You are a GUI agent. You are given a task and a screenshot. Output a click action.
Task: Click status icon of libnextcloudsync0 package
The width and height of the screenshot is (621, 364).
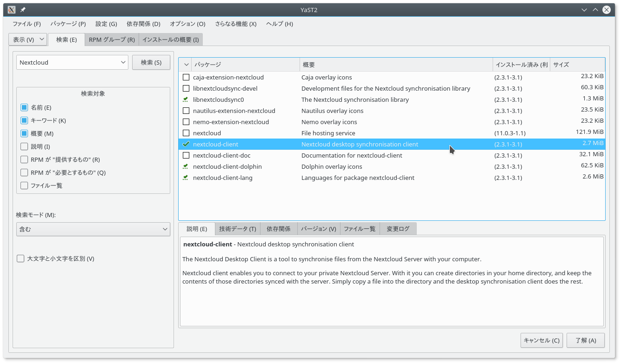186,99
